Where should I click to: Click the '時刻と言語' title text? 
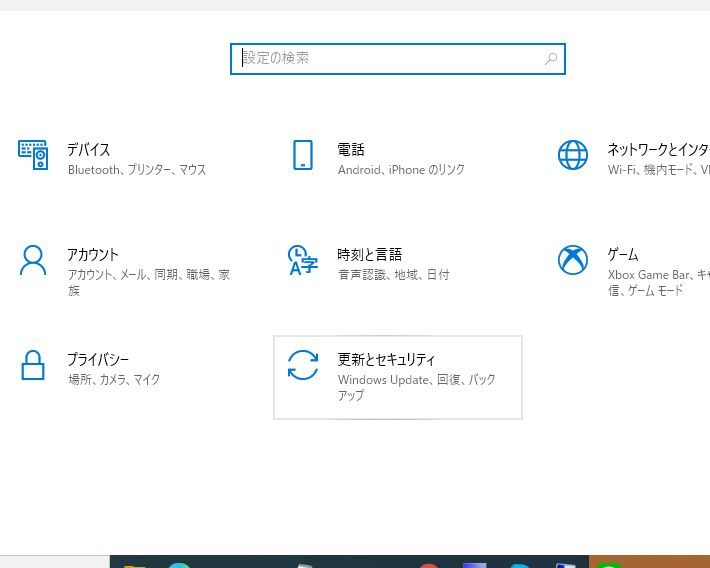(369, 255)
